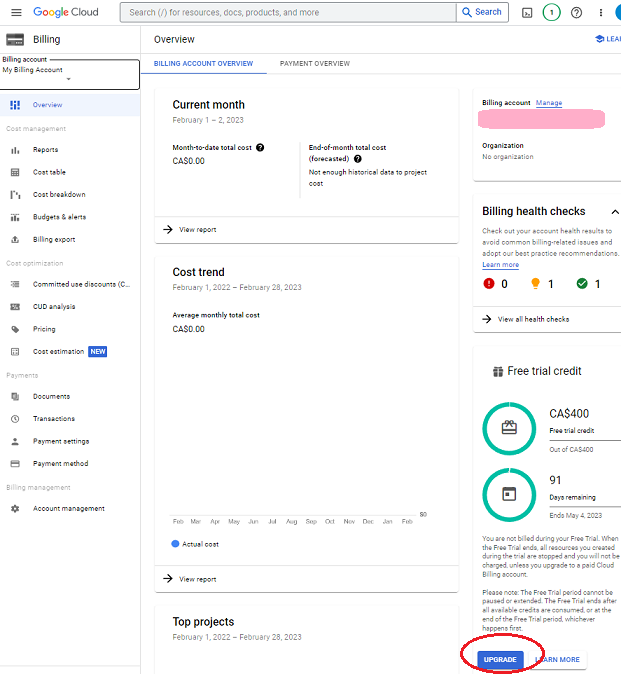Open the hamburger navigation menu
Viewport: 621px width, 674px height.
point(15,12)
